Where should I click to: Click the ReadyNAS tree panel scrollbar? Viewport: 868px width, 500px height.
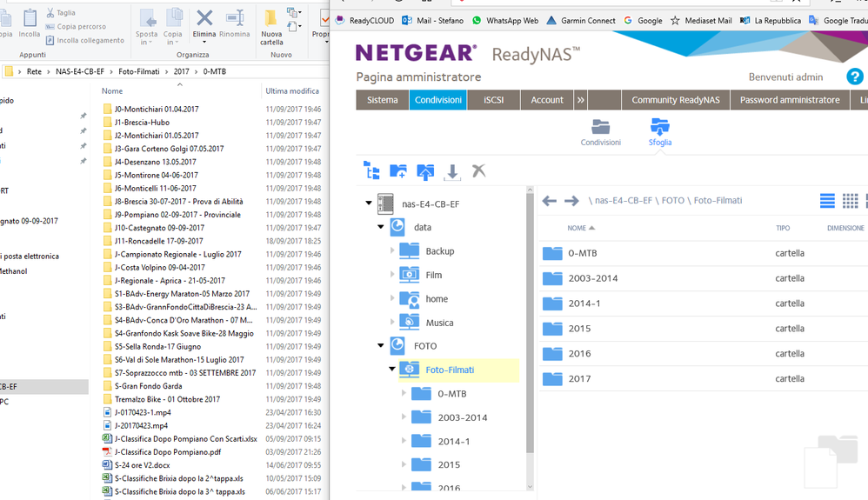(x=530, y=321)
